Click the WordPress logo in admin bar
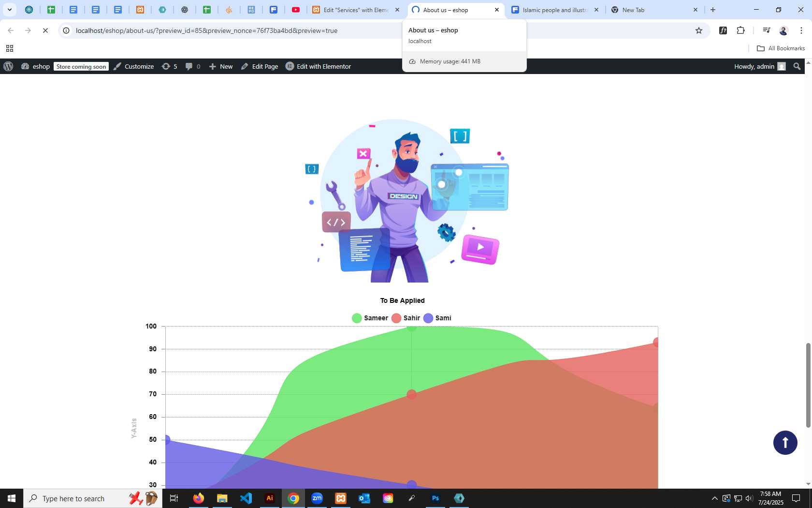 (8, 66)
